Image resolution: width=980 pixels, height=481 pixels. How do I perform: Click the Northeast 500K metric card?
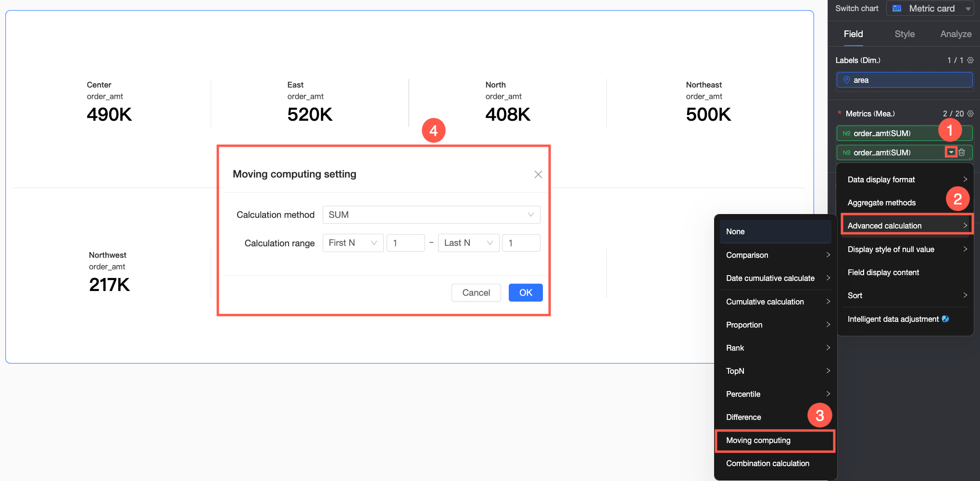[708, 102]
